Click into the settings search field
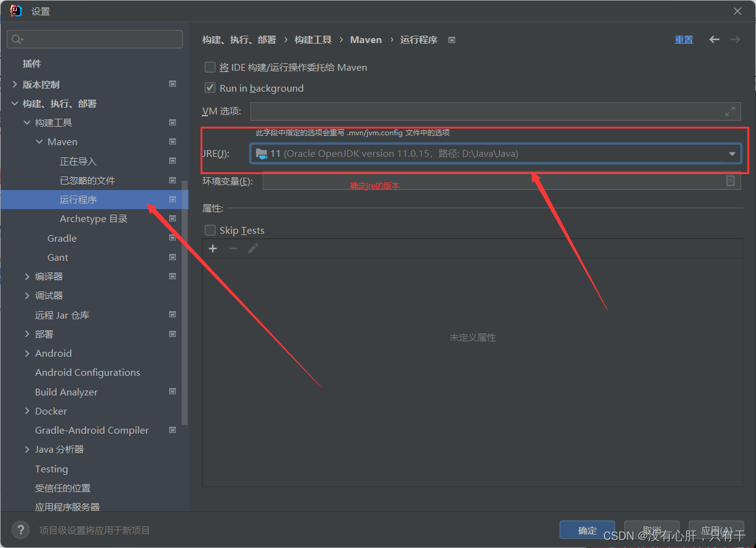The height and width of the screenshot is (548, 756). [x=95, y=39]
